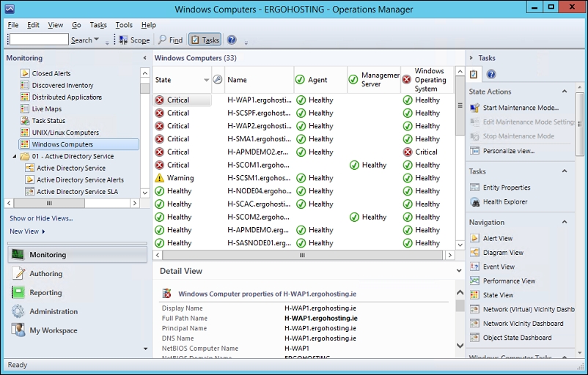Open Health Explorer binoculars icon
Screen dimensions: 588x375
point(474,202)
